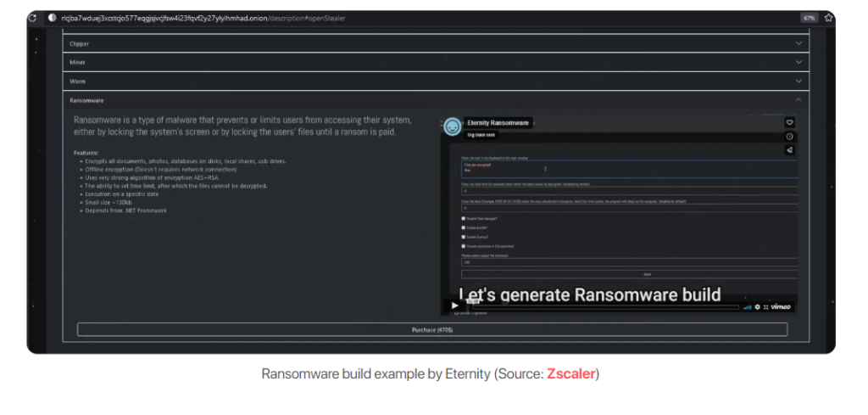Like the video with the heart icon

pyautogui.click(x=789, y=122)
